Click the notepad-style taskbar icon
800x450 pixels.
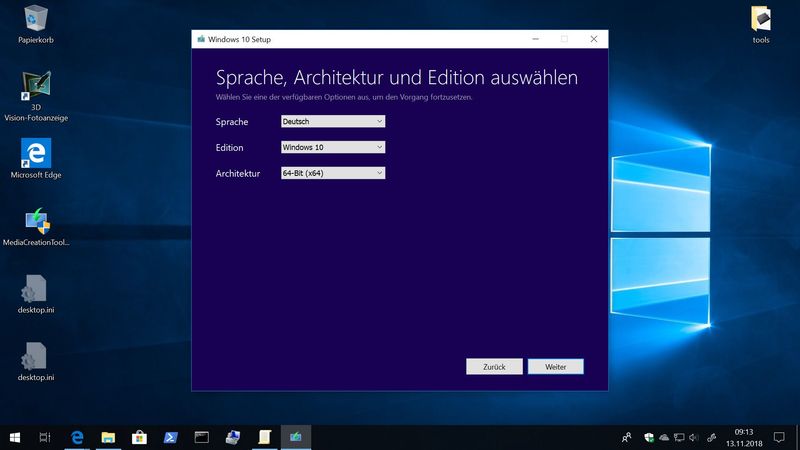point(264,437)
